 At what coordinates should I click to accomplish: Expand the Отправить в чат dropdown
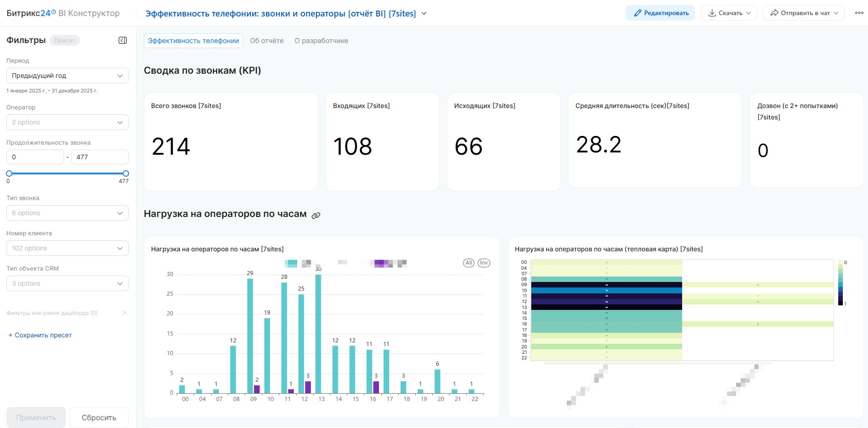pos(803,13)
